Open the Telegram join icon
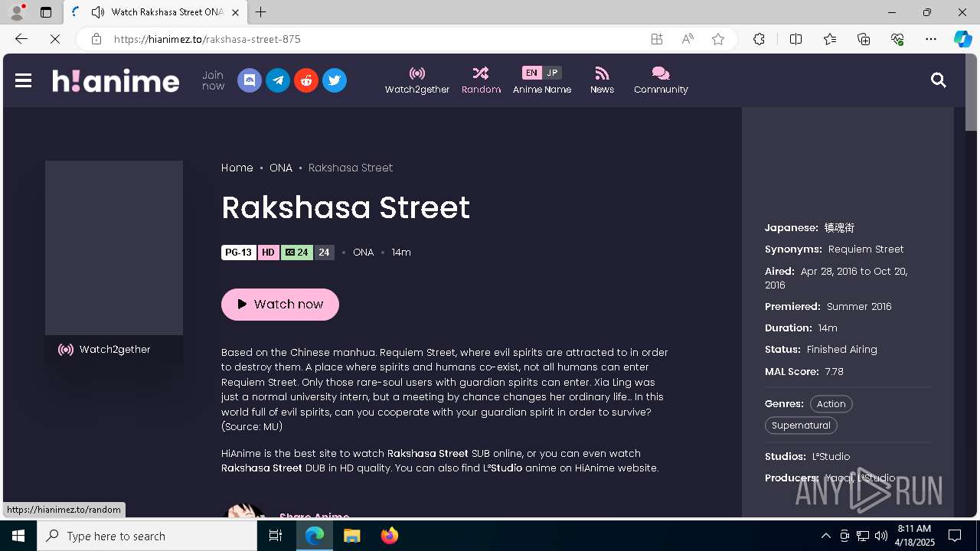The width and height of the screenshot is (980, 551). click(x=278, y=80)
